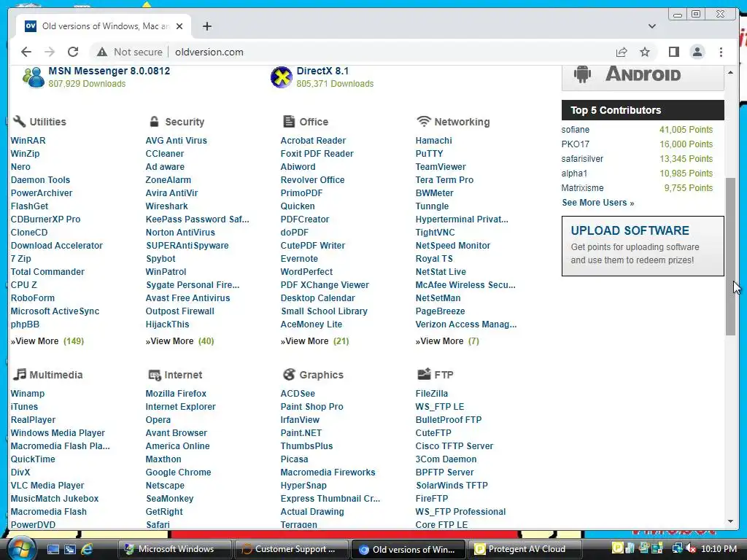
Task: Click contributor Matrixisme
Action: [x=582, y=187]
